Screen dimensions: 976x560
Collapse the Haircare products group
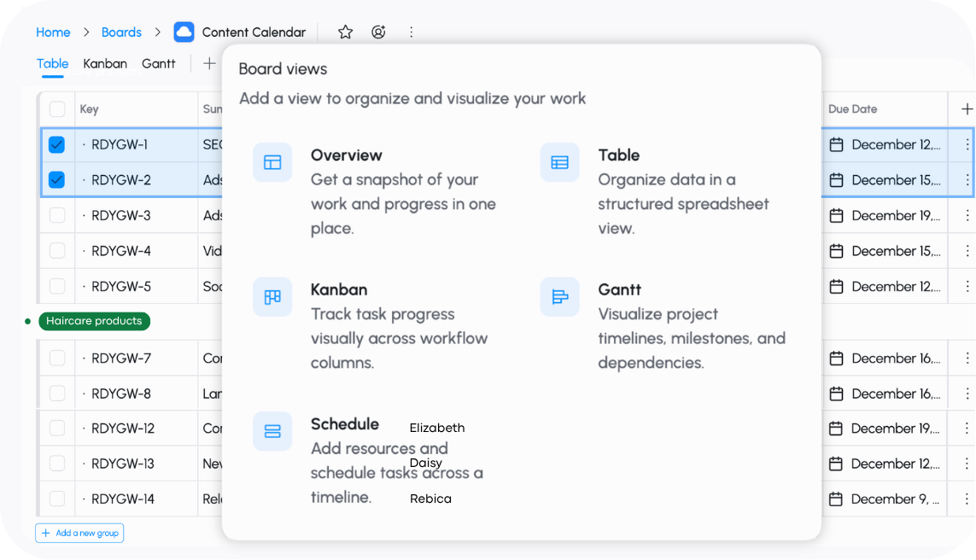click(27, 321)
